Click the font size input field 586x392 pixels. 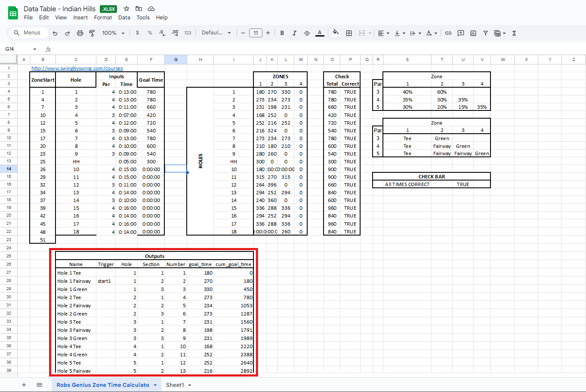256,33
